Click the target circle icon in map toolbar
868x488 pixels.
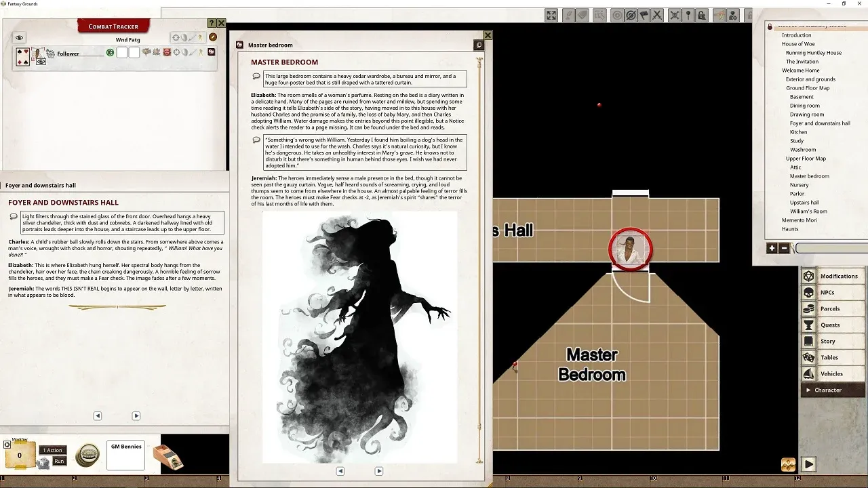coord(617,16)
